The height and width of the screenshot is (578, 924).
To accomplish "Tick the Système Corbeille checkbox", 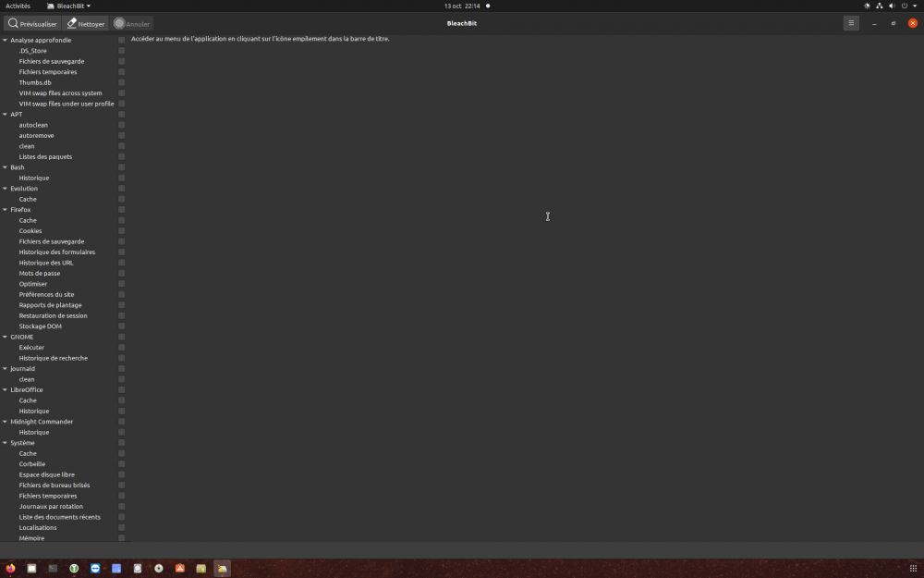I will click(x=121, y=464).
